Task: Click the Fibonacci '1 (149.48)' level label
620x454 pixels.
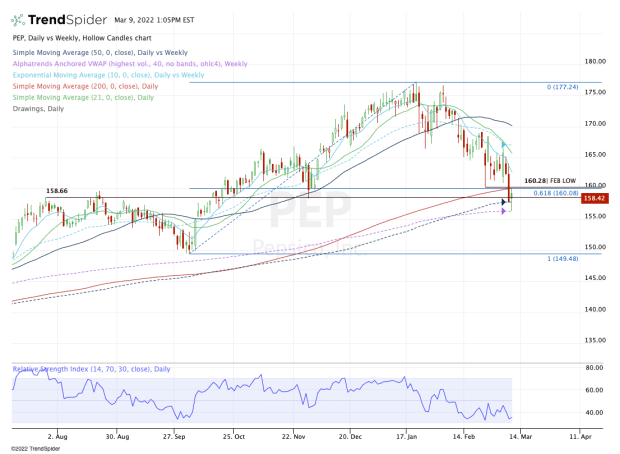Action: pos(563,259)
